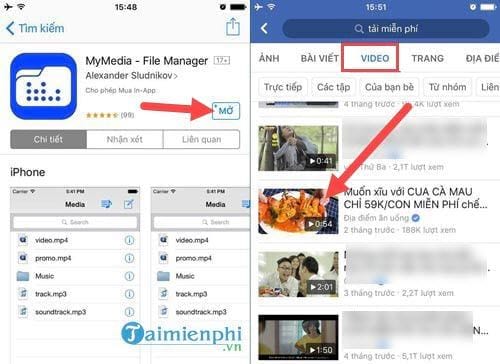
Task: Switch to the TRANG tab
Action: [x=428, y=58]
